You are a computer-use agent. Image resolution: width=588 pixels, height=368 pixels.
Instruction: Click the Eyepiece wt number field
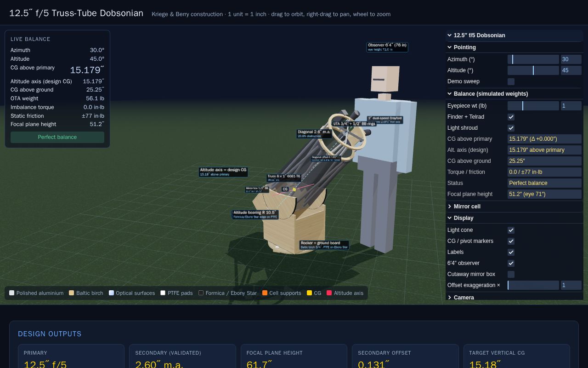click(571, 106)
